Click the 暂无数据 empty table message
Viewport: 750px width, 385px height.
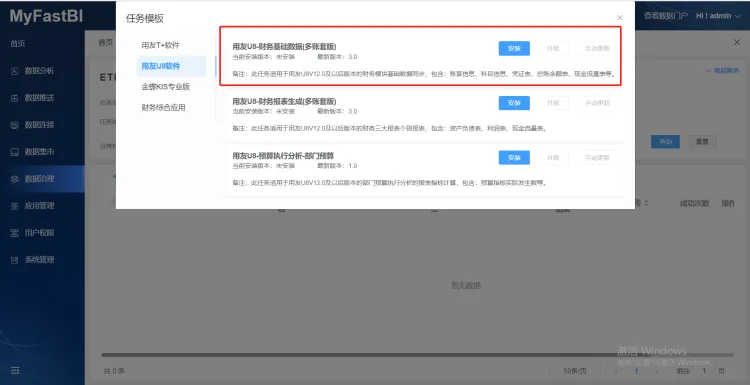click(466, 286)
